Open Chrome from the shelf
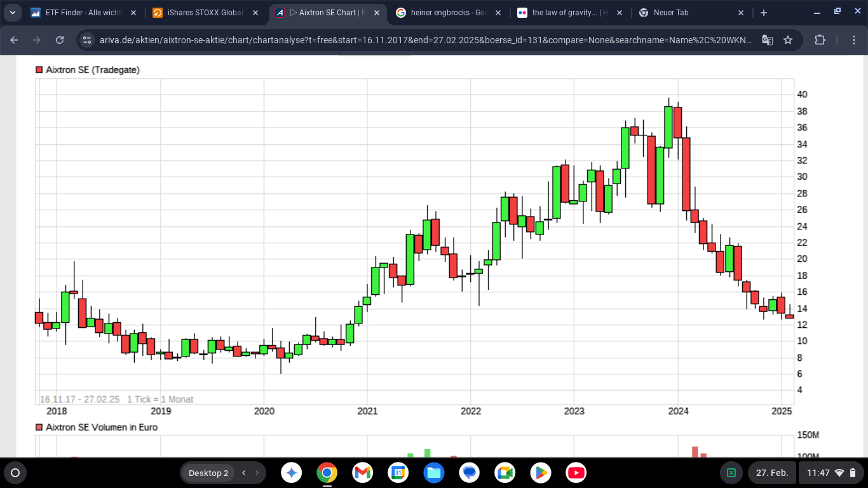This screenshot has height=488, width=868. click(x=327, y=473)
